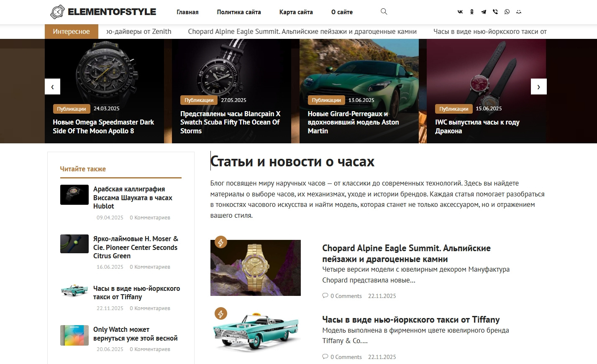Screen dimensions: 597x364
Task: Click the date 24.03.2025 on Omega slide
Action: click(107, 109)
